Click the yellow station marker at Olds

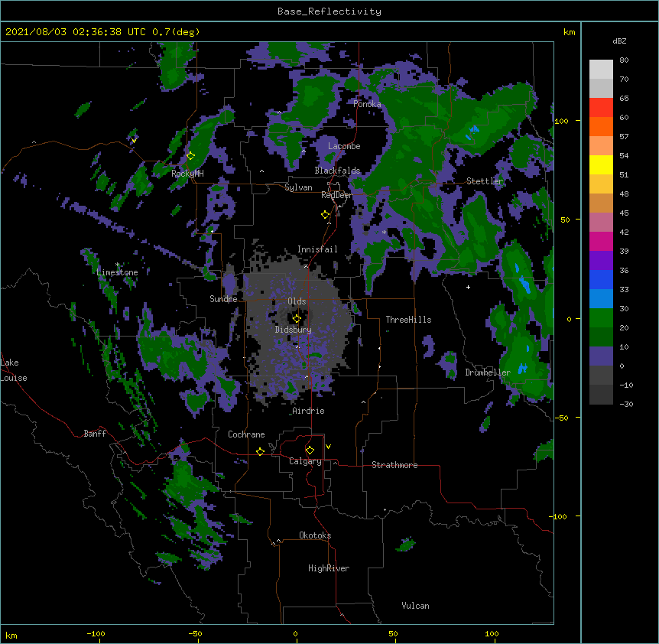coord(297,319)
